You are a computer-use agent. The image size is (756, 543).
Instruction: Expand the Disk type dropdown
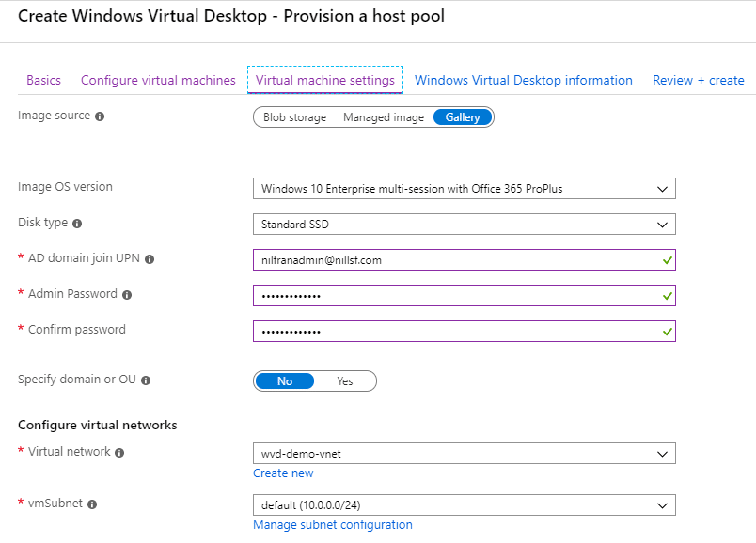tap(465, 224)
